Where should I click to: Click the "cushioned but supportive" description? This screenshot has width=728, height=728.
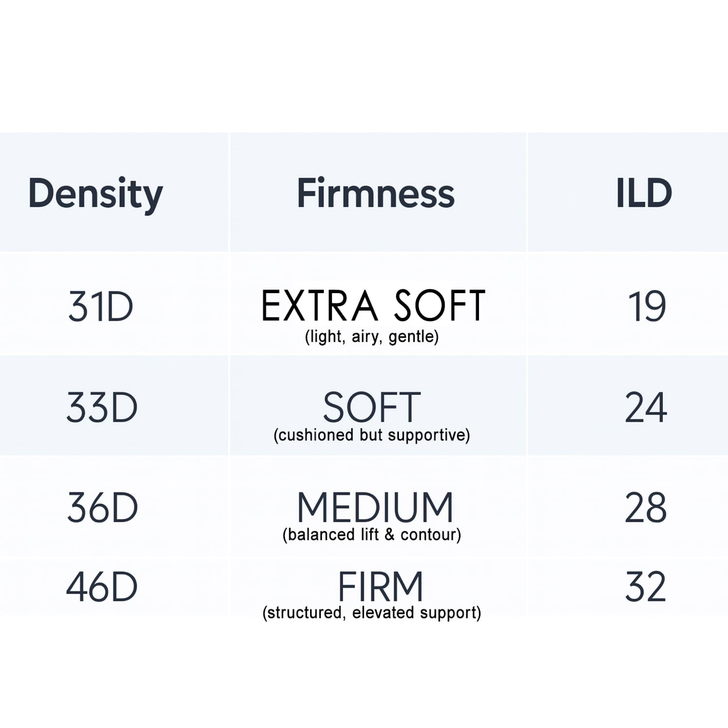tap(372, 435)
